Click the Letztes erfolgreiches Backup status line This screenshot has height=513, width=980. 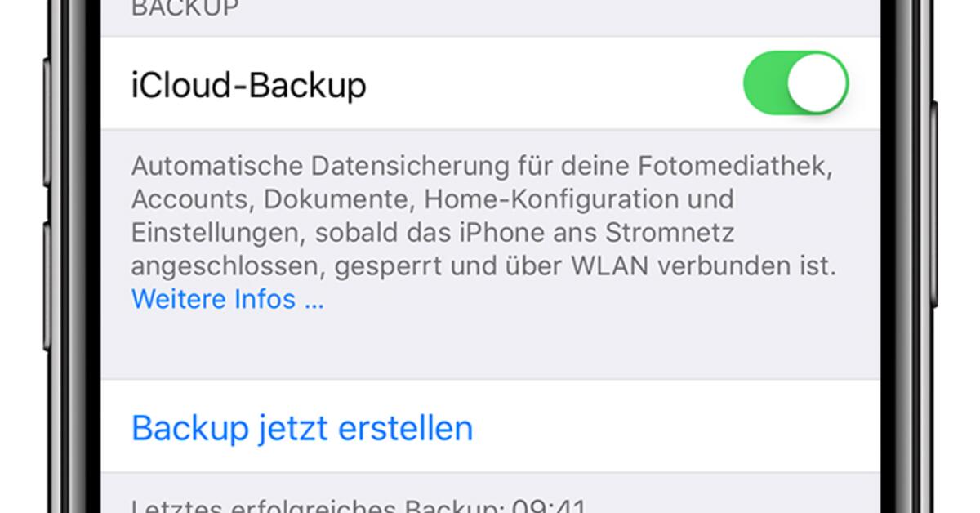(359, 506)
